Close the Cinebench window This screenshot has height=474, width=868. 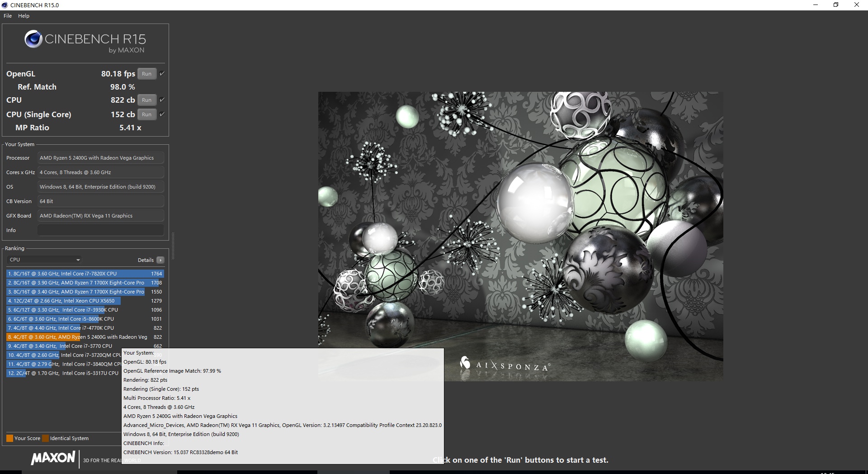[857, 5]
